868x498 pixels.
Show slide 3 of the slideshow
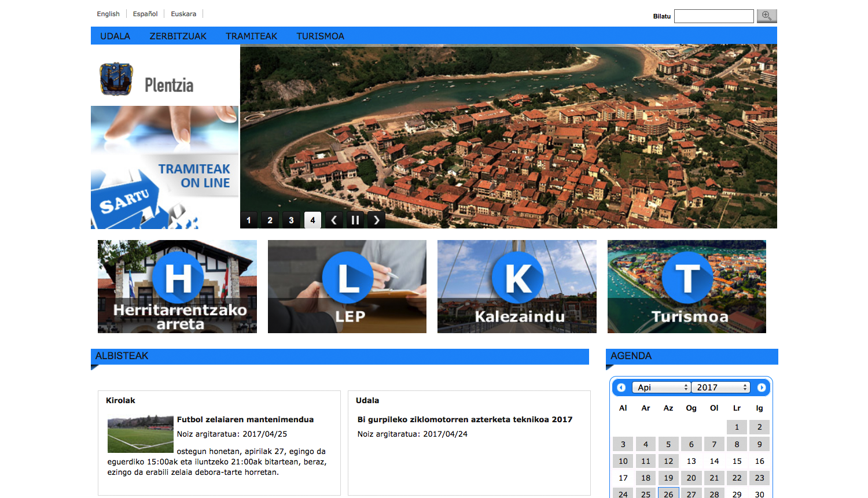(x=292, y=220)
